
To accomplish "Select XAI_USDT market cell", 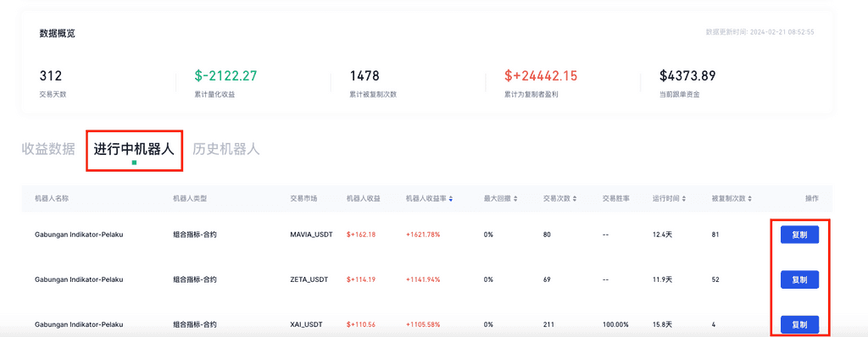I will [307, 324].
